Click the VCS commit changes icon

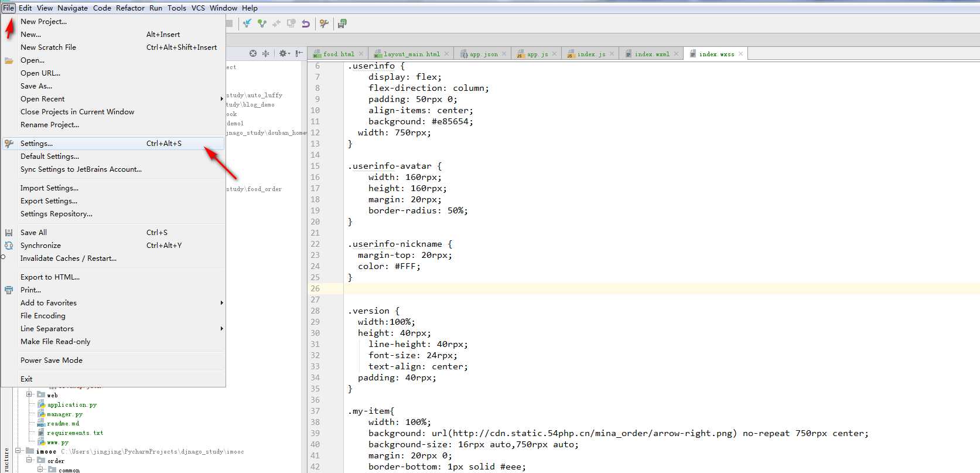point(262,23)
